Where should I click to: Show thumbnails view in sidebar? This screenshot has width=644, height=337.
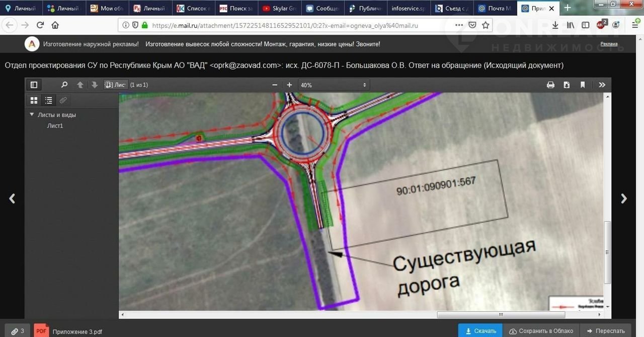coord(34,100)
